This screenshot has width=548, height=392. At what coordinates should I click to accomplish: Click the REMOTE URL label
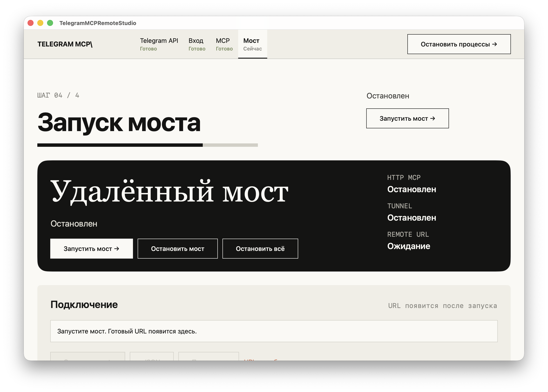point(408,234)
